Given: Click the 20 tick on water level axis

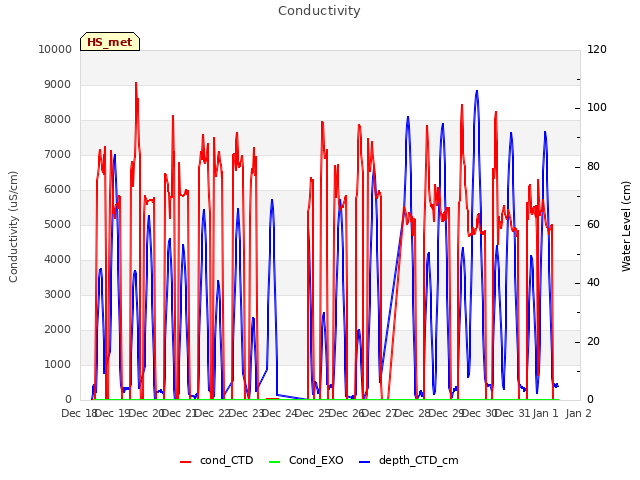Looking at the screenshot, I should (593, 341).
